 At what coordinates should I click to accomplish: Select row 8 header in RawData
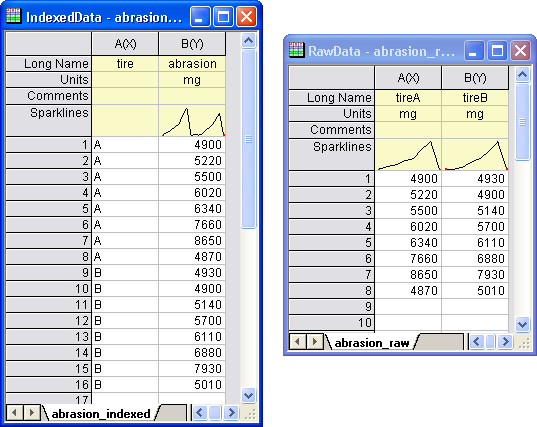(331, 290)
